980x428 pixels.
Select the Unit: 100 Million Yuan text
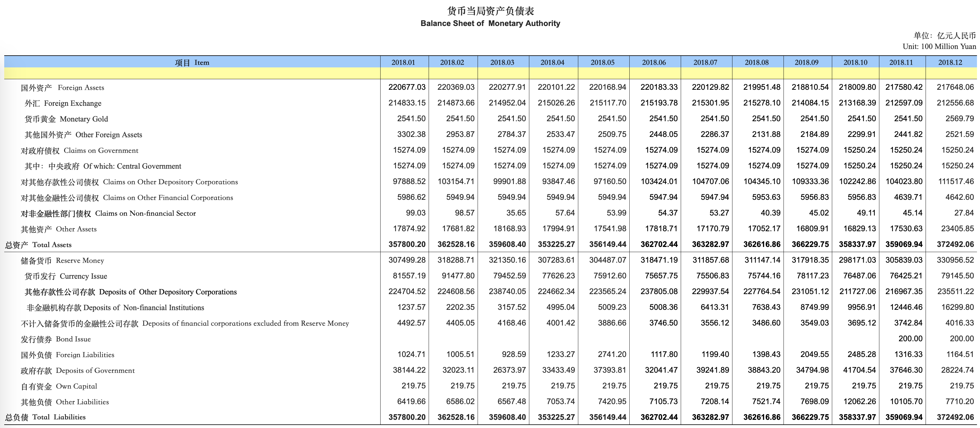click(x=939, y=47)
